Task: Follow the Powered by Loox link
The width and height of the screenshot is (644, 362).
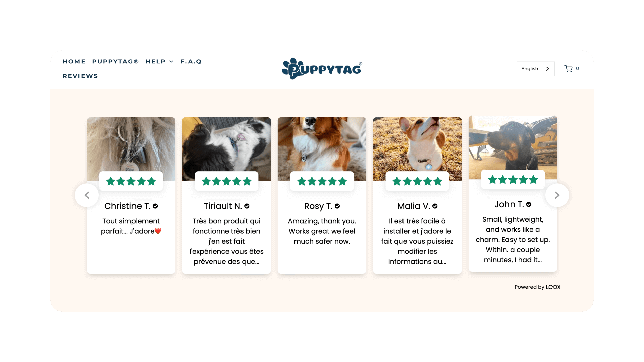Action: pos(537,287)
